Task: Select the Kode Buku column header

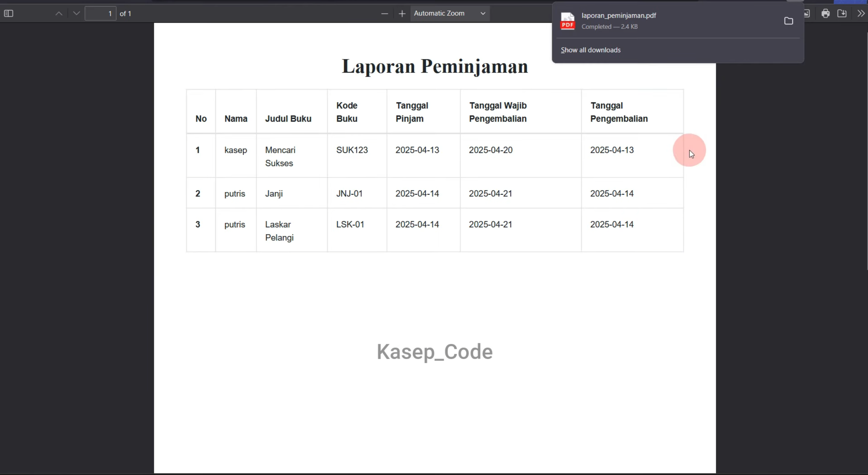Action: click(x=347, y=112)
